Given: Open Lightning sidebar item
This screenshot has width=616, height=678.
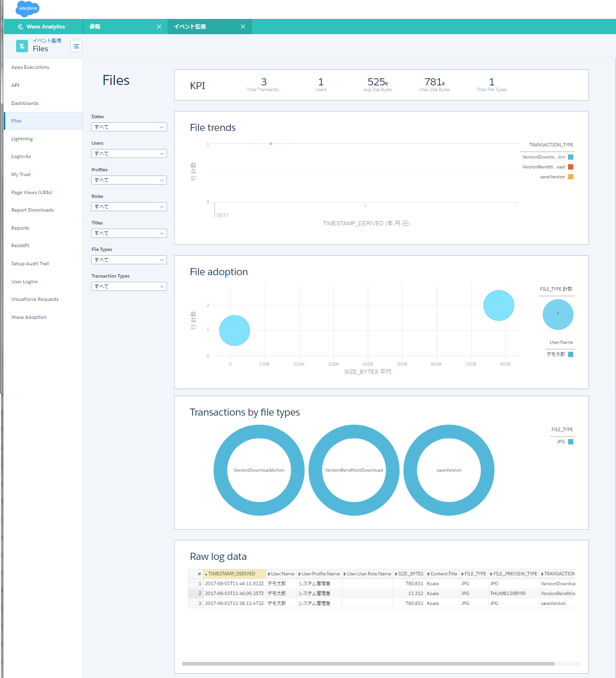Looking at the screenshot, I should tap(43, 139).
